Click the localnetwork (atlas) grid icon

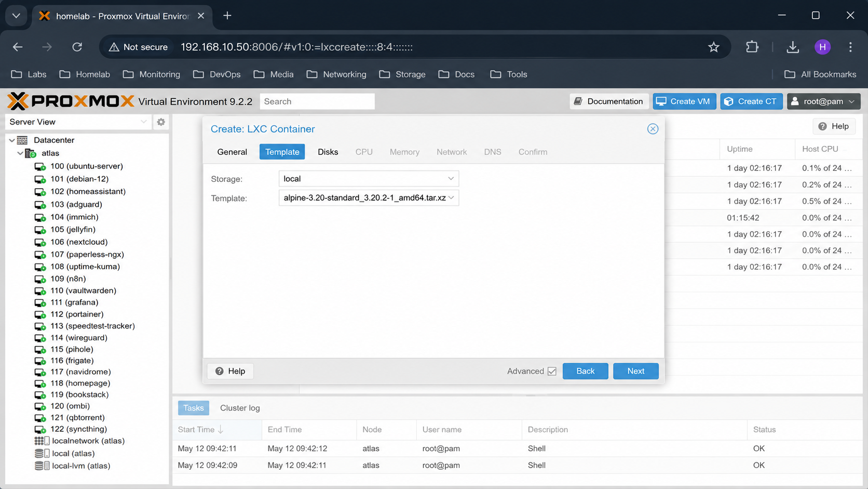coord(42,441)
